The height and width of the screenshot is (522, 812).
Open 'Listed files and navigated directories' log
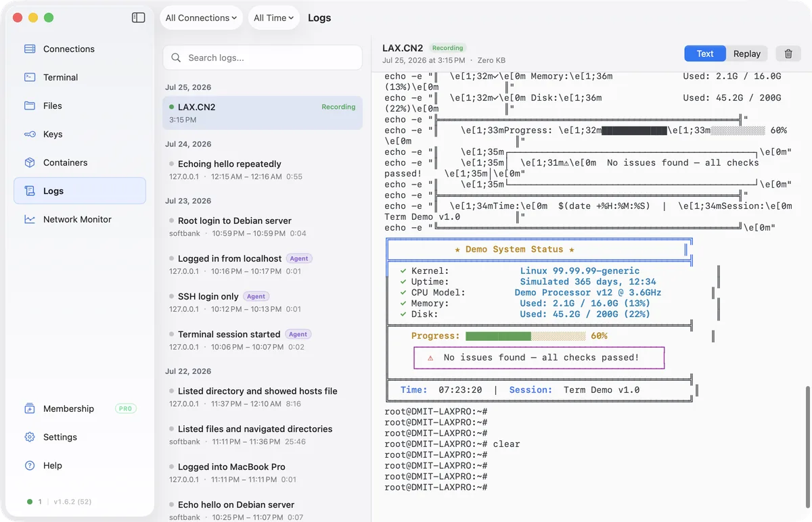(263, 435)
